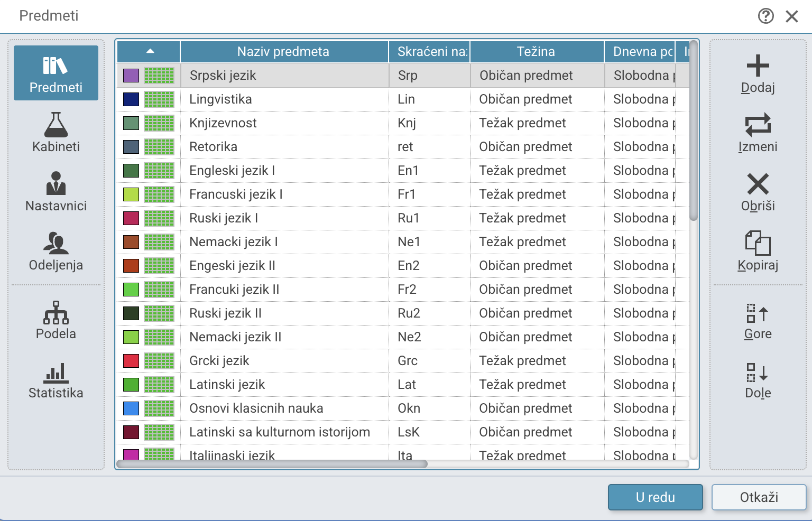Copy the subject with Kopiraj
Viewport: 812px width, 521px height.
pos(758,252)
